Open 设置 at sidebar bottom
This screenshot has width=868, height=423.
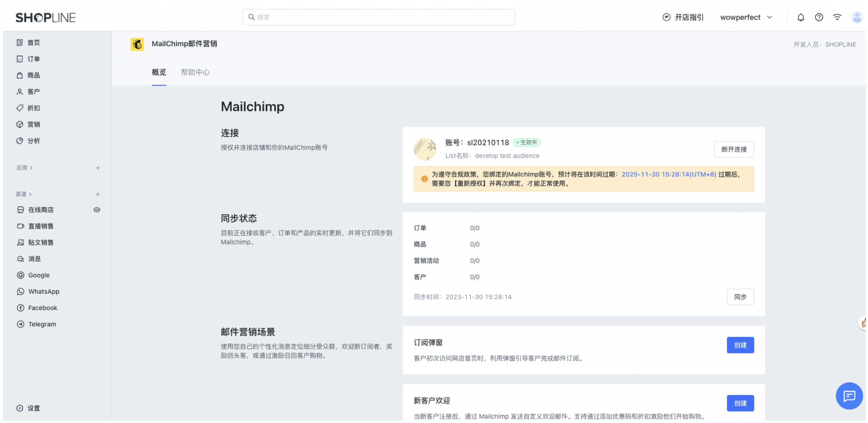point(28,408)
